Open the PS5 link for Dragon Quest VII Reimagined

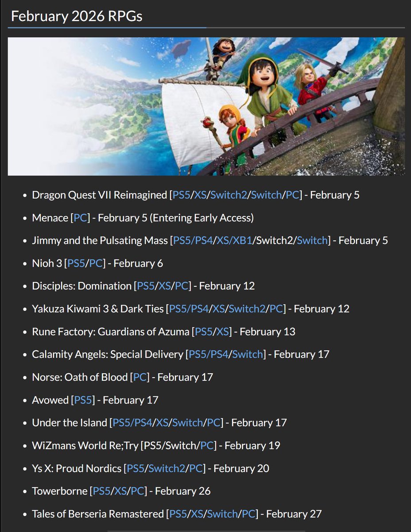pyautogui.click(x=181, y=195)
